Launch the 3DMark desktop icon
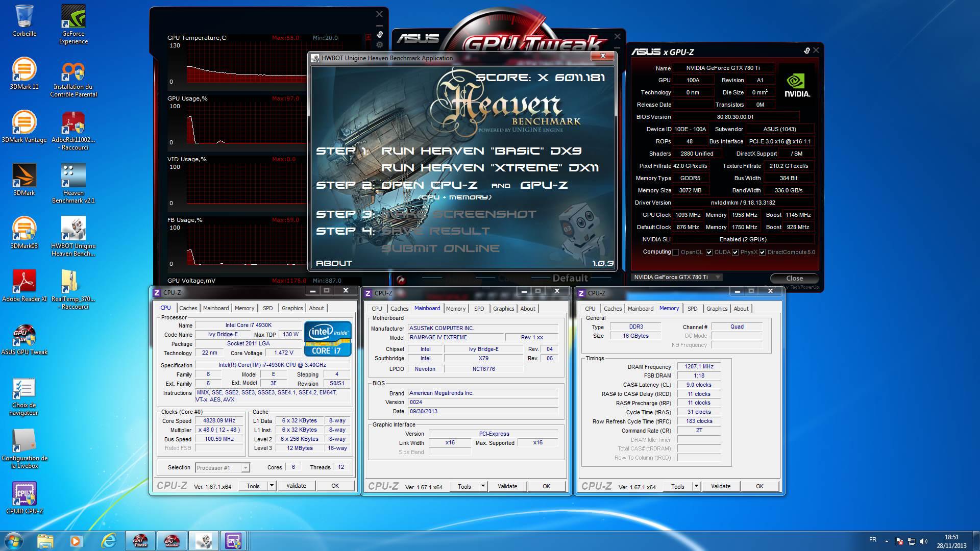The height and width of the screenshot is (551, 980). tap(24, 180)
